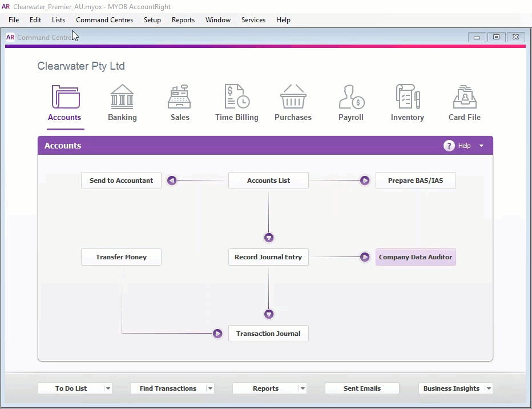The height and width of the screenshot is (409, 532).
Task: Open the Payroll command centre icon
Action: pyautogui.click(x=352, y=97)
